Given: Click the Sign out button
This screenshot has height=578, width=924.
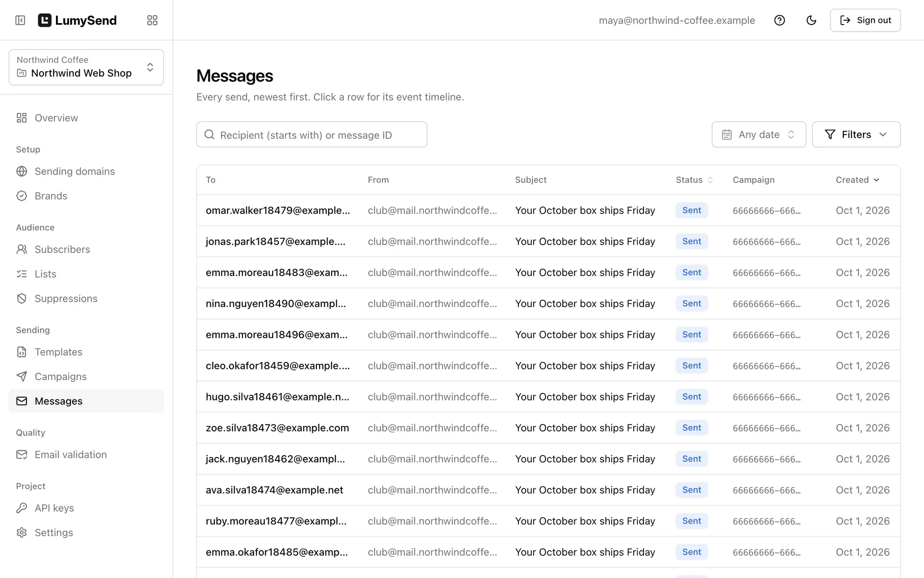Looking at the screenshot, I should [865, 20].
